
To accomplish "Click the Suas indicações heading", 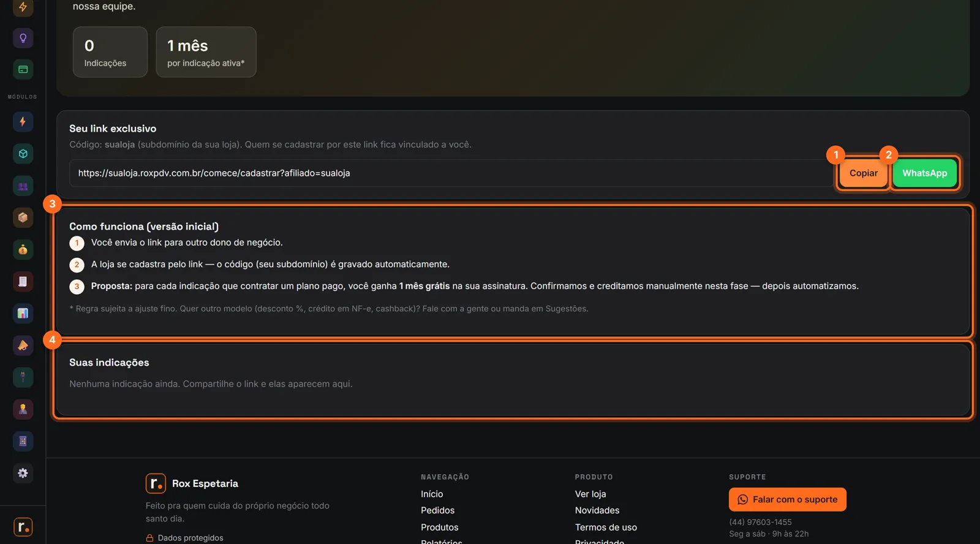I will [x=109, y=363].
